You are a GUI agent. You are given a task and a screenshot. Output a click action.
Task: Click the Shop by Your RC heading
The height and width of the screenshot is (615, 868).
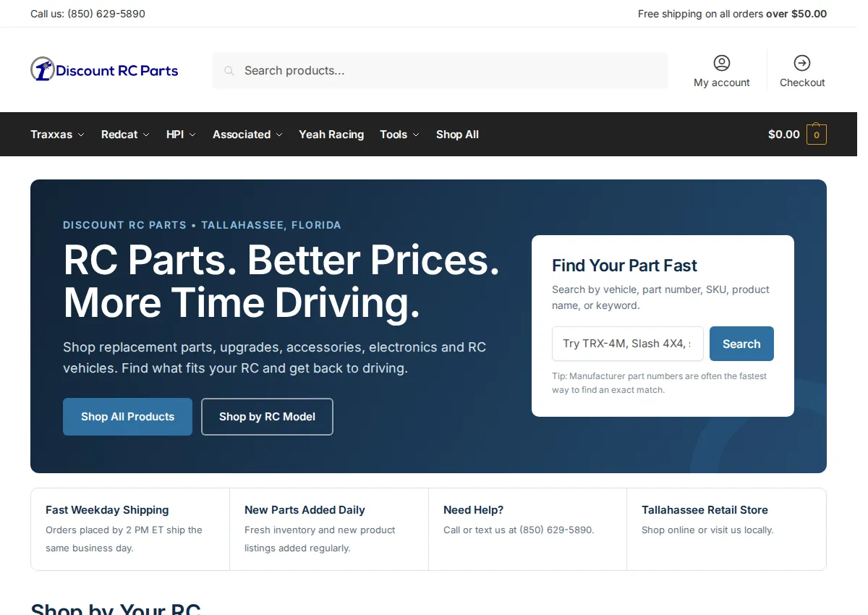coord(116,608)
